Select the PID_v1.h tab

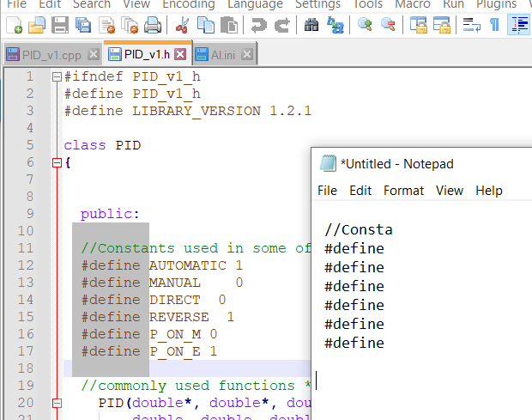tap(147, 54)
